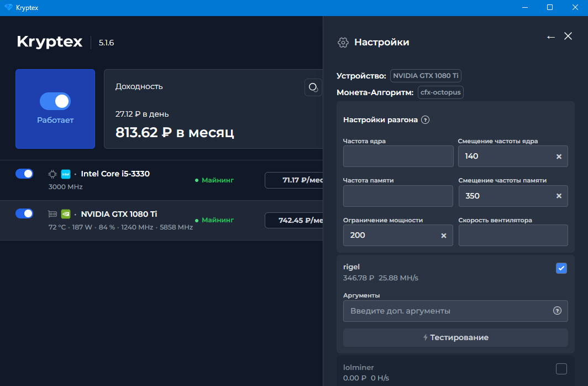The height and width of the screenshot is (386, 588).
Task: Click the Скорость вентилятора input field
Action: [513, 236]
